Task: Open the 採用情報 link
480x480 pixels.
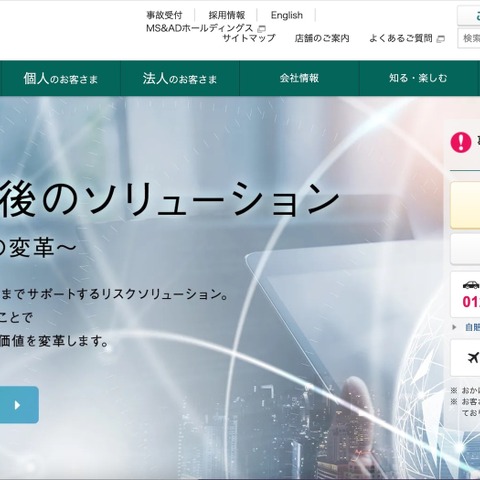Action: [x=227, y=15]
